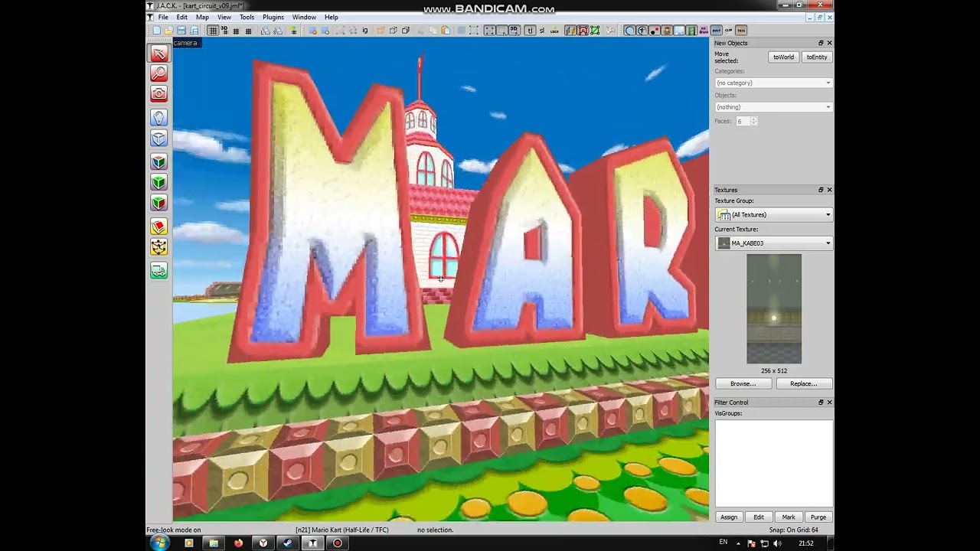The image size is (980, 551).
Task: Close the Filter Control panel
Action: pos(829,403)
